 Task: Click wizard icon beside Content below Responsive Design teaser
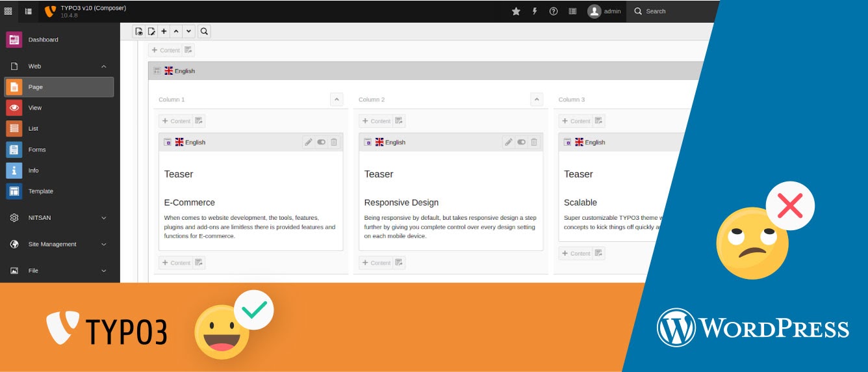(399, 263)
